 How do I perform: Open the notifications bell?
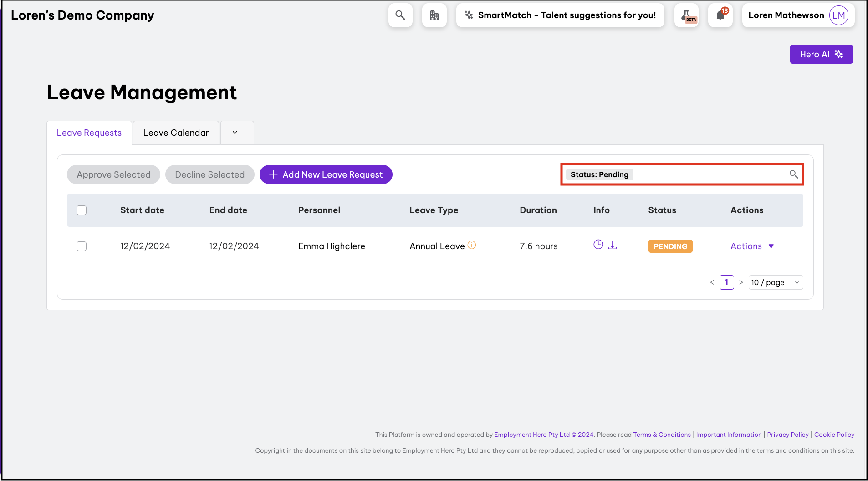[720, 15]
